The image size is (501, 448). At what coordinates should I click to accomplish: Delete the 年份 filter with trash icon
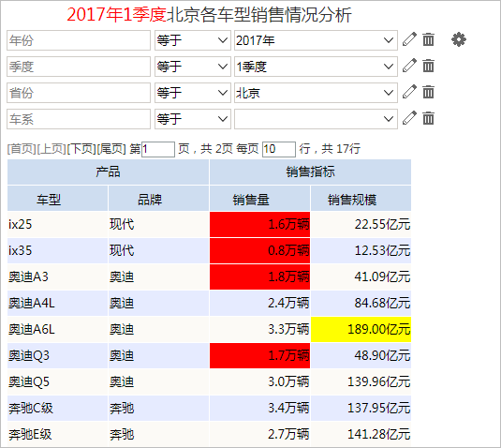click(428, 39)
